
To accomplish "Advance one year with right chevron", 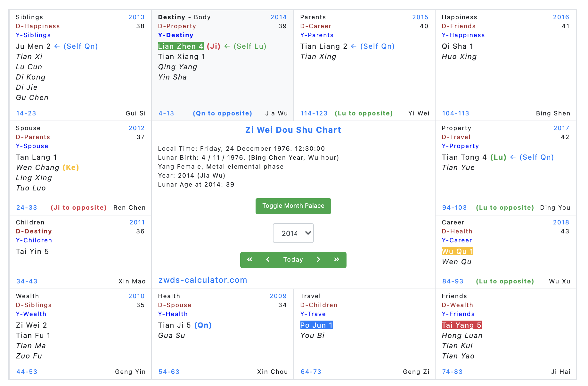I will click(x=318, y=260).
